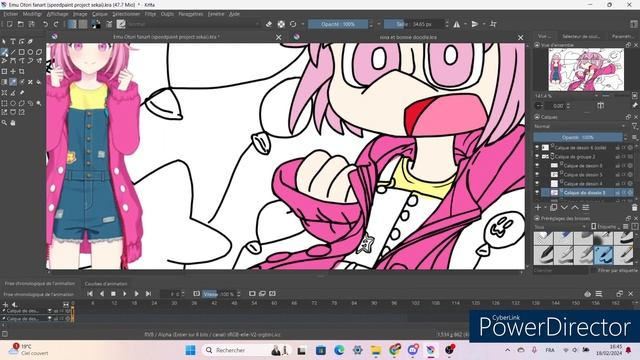Open layer properties icon
Image resolution: width=640 pixels, height=360 pixels.
click(586, 208)
